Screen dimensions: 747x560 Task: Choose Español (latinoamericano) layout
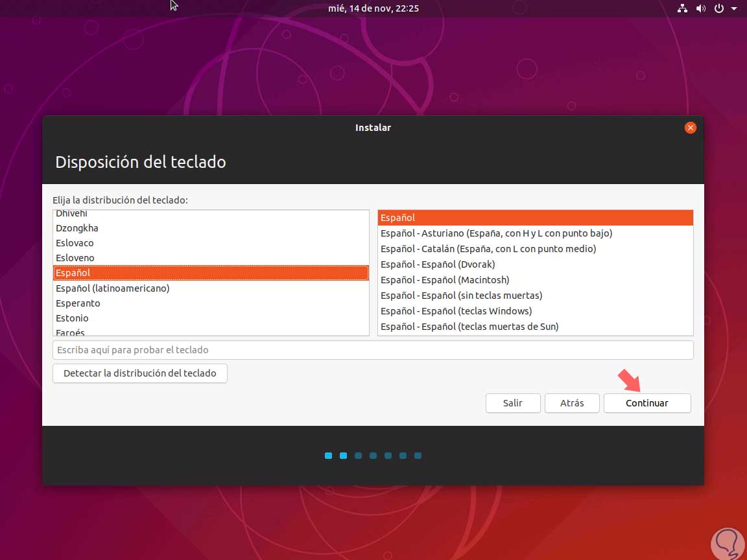click(x=211, y=288)
